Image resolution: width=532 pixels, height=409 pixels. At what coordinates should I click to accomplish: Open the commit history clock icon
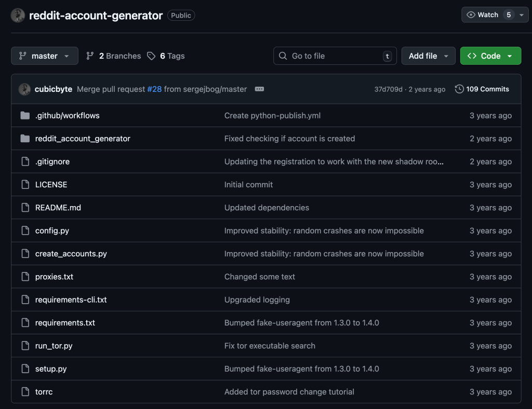459,89
